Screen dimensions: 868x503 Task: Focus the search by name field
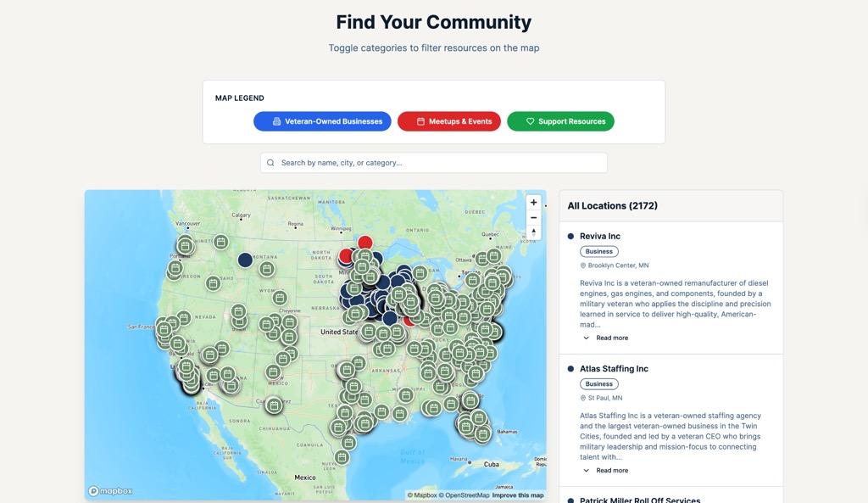[433, 163]
